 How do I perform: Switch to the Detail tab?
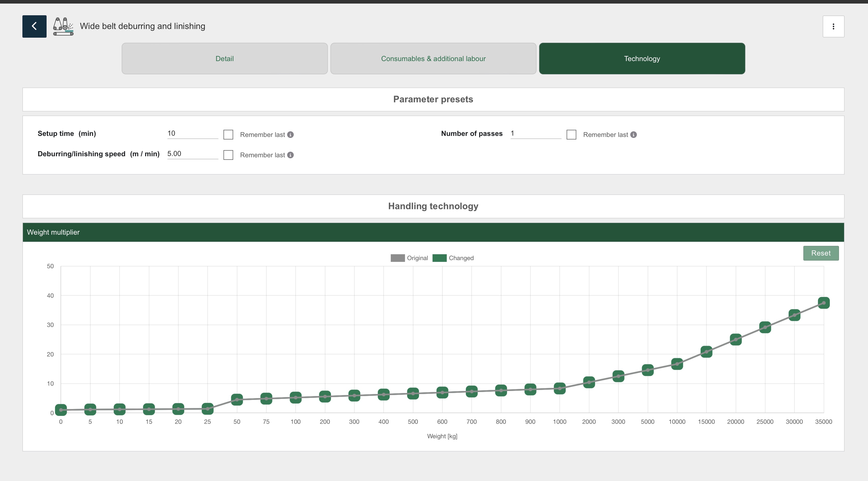[x=225, y=59]
